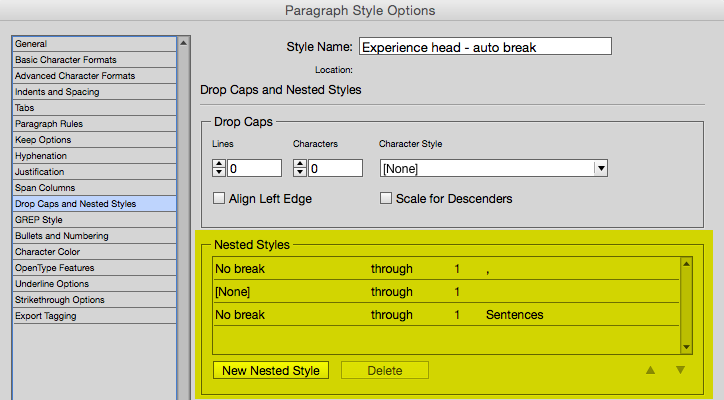Viewport: 724px width, 400px height.
Task: Increase Drop Caps Lines value
Action: (x=219, y=164)
